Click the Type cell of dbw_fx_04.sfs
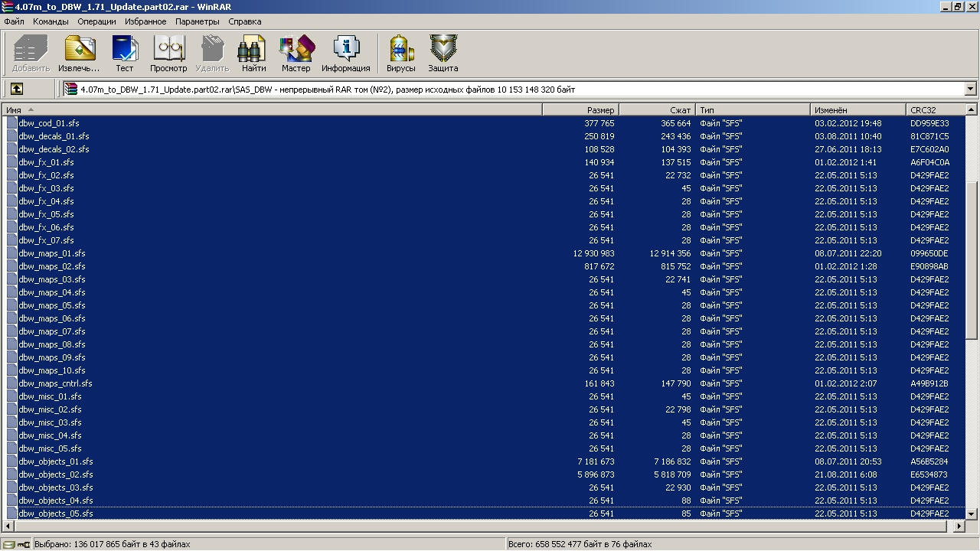 click(720, 201)
